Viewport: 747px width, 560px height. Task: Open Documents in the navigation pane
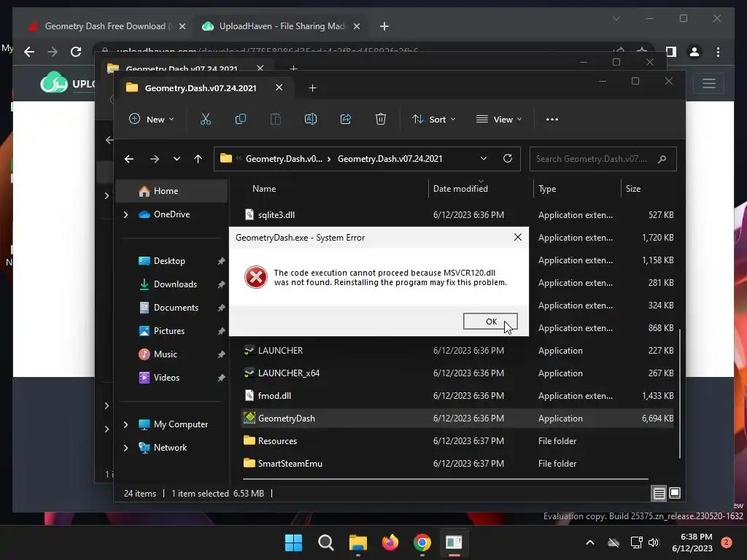176,308
